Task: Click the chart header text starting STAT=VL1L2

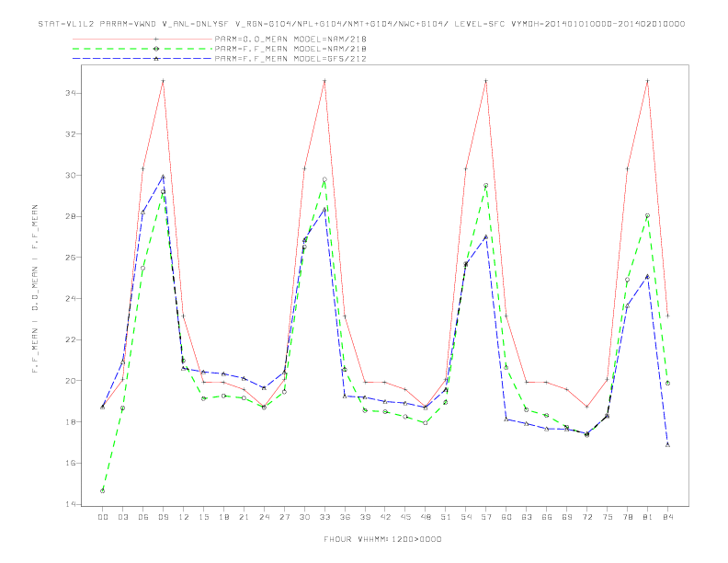Action: pyautogui.click(x=361, y=24)
